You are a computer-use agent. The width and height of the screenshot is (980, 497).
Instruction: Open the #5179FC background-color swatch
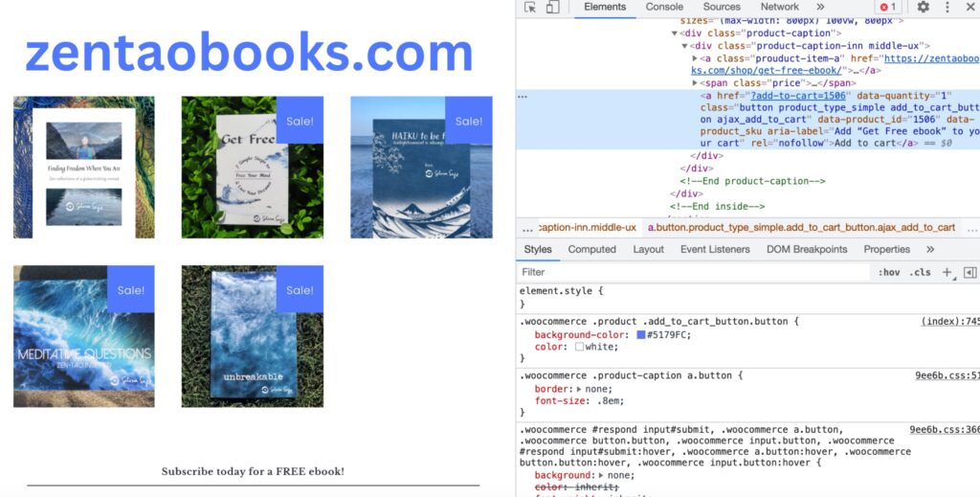click(640, 335)
